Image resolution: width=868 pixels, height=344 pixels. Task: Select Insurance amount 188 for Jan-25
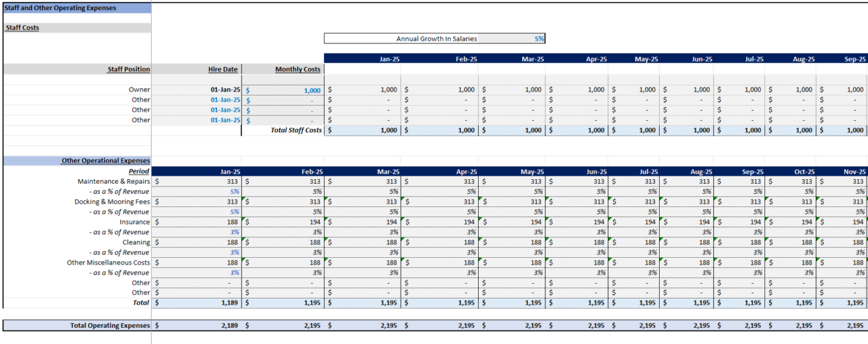point(196,222)
